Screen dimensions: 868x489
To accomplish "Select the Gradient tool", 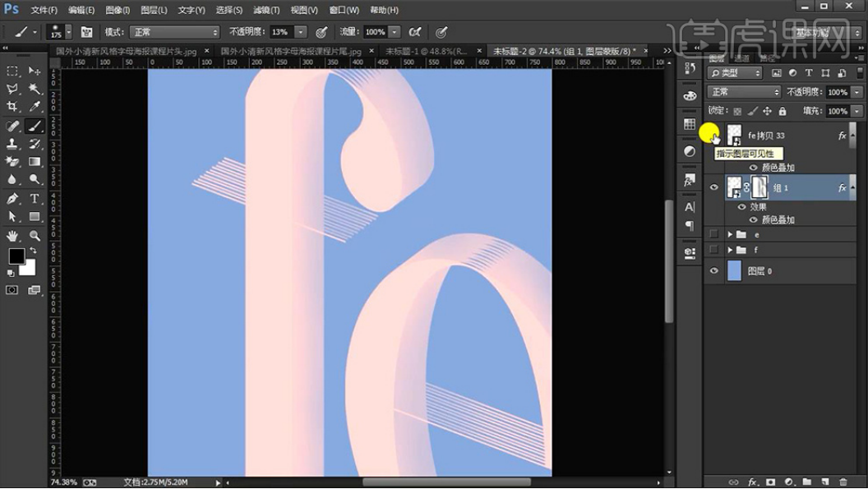I will [35, 162].
